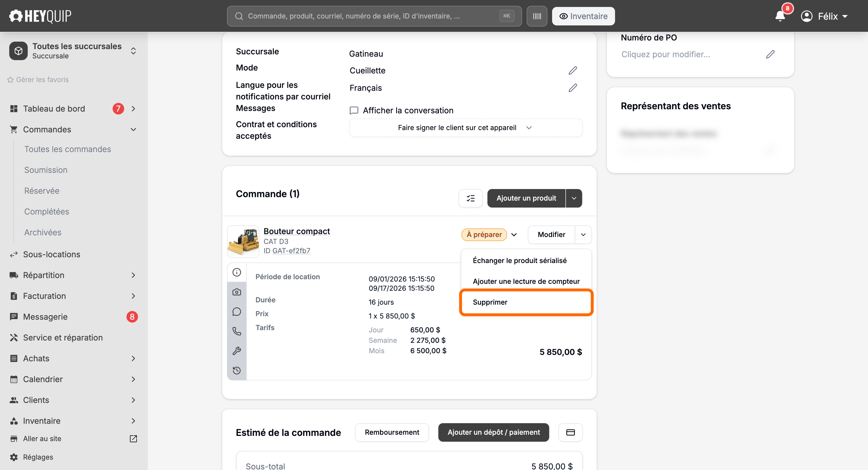Edit the Mode Cueillette pencil icon
This screenshot has width=868, height=470.
573,71
